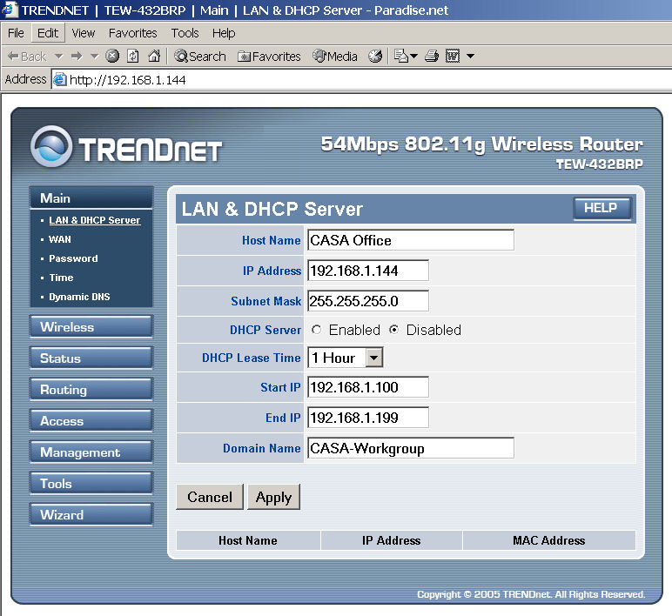Select the DHCP Server Enabled radio button
The width and height of the screenshot is (672, 616).
pyautogui.click(x=317, y=330)
